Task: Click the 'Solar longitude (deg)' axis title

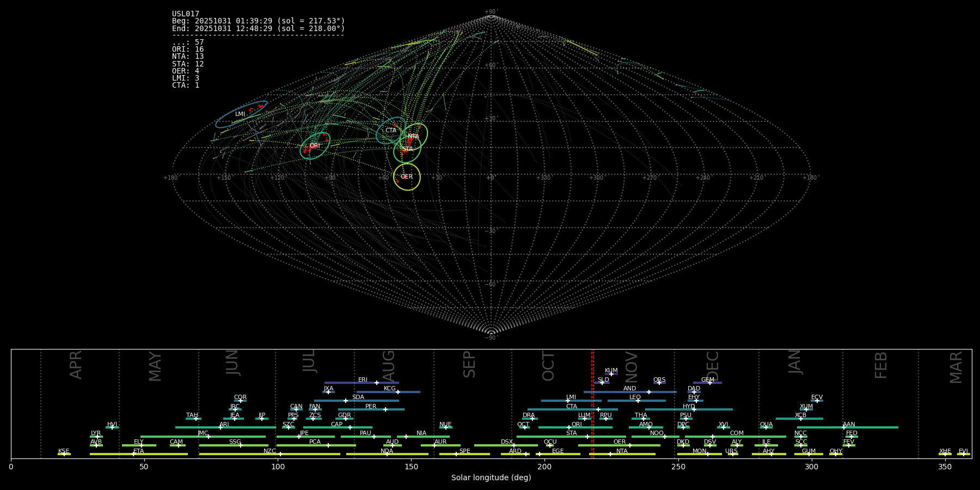Action: click(x=491, y=478)
